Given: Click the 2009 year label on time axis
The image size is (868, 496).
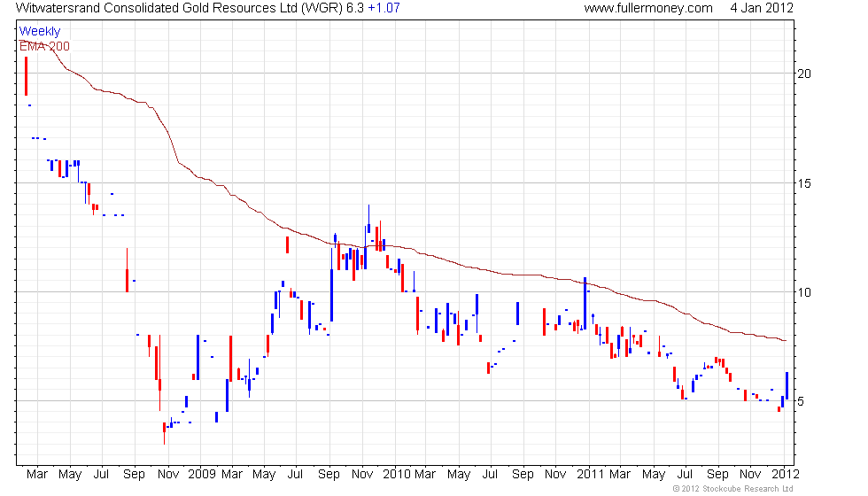Looking at the screenshot, I should (x=202, y=475).
